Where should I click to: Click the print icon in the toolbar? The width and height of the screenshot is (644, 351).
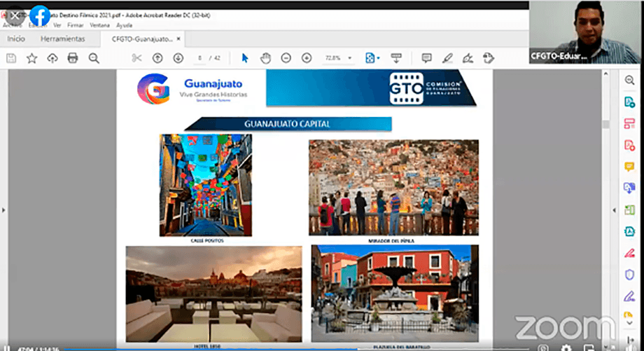[x=73, y=58]
